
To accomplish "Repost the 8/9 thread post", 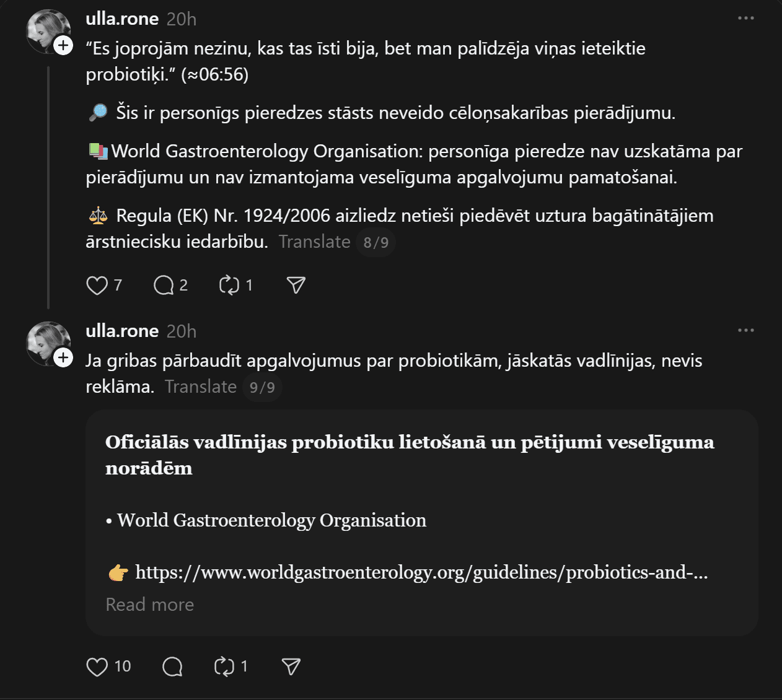I will pos(229,286).
